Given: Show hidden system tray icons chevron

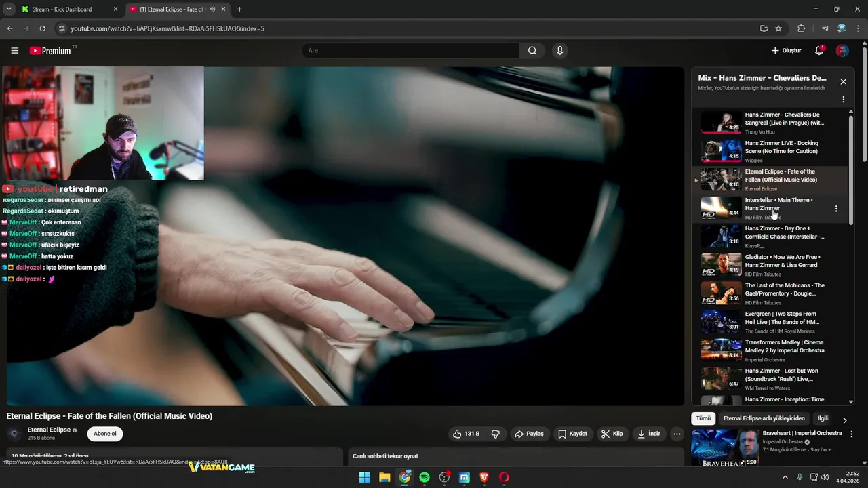Looking at the screenshot, I should [785, 477].
